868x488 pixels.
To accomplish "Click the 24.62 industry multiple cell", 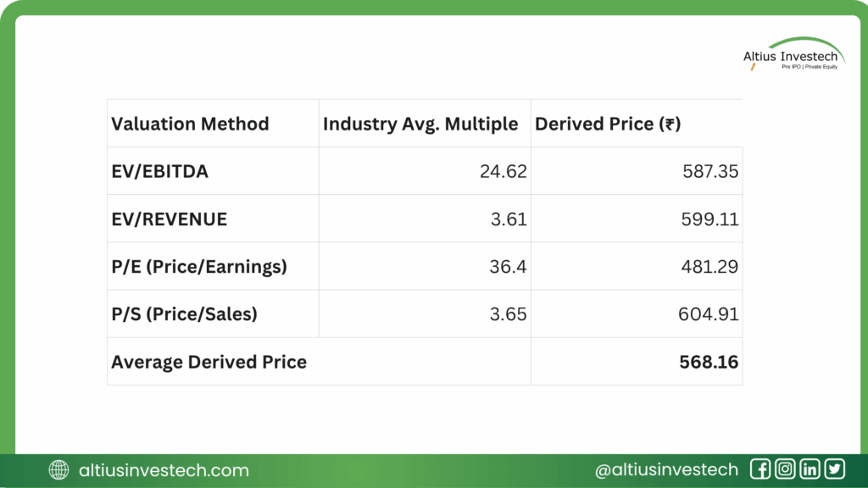I will click(504, 171).
